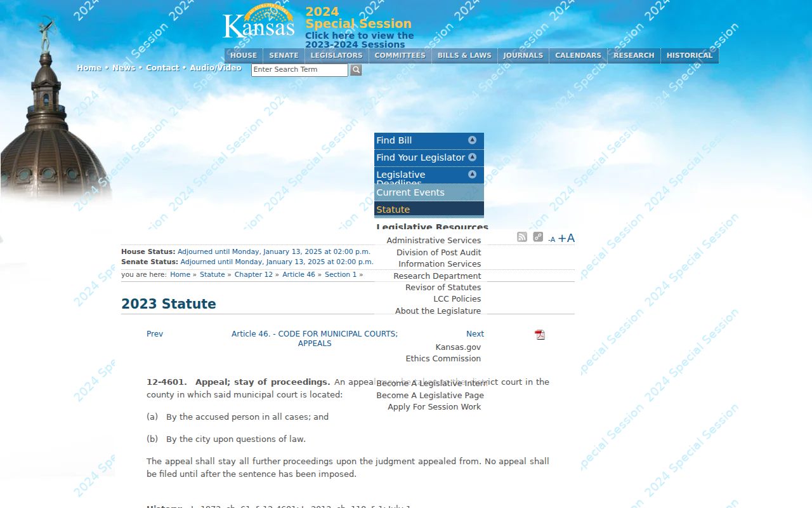812x508 pixels.
Task: Open the CALENDARS menu
Action: pos(578,55)
